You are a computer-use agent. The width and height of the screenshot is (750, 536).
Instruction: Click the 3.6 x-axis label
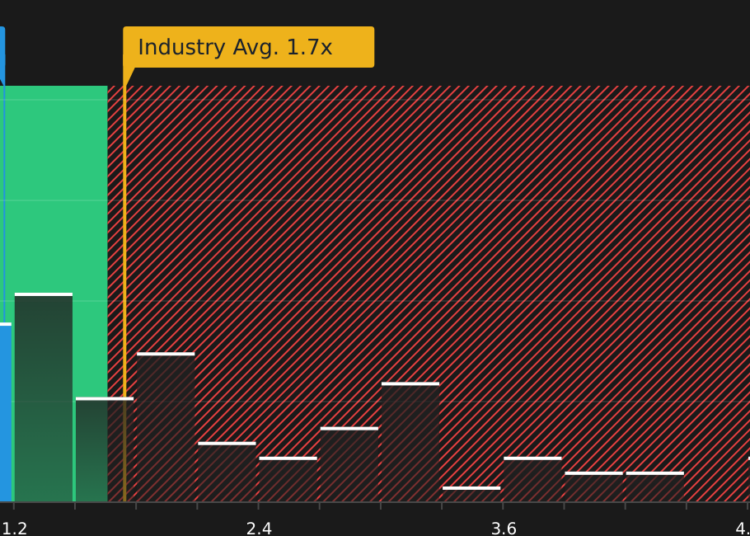point(504,528)
